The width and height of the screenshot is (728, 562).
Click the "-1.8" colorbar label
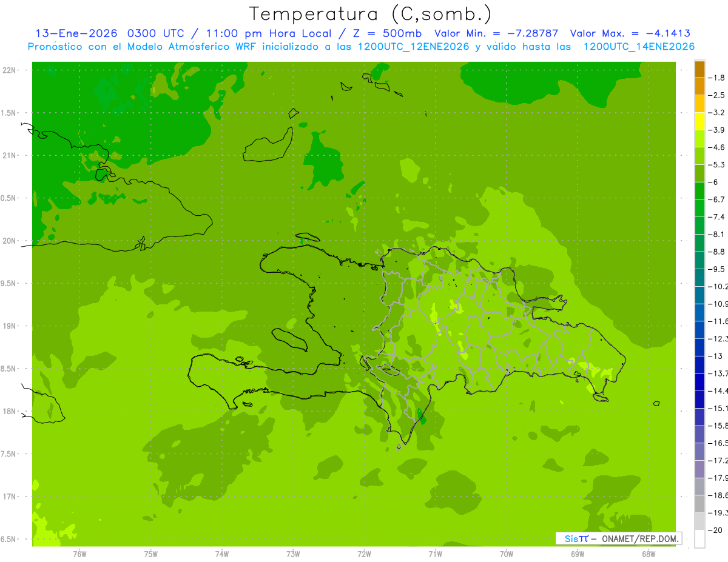[x=716, y=78]
